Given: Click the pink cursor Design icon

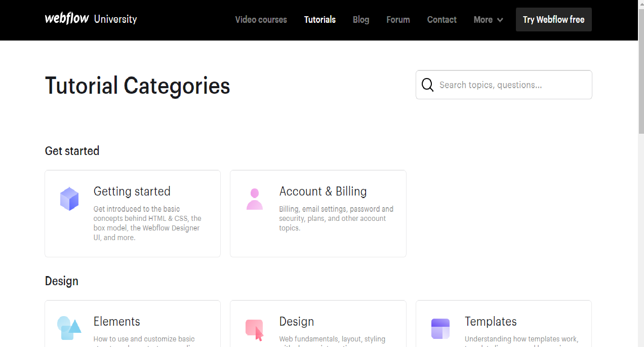Looking at the screenshot, I should tap(255, 329).
